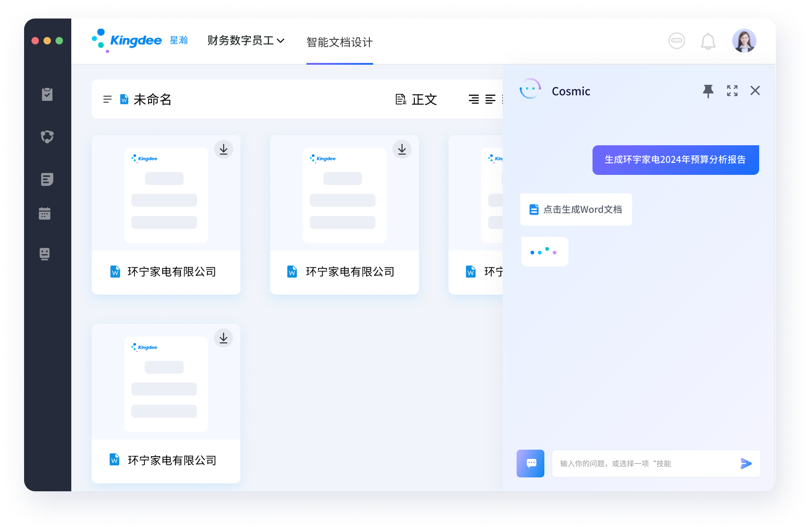The width and height of the screenshot is (811, 532).
Task: Download the second 环宁家电有限公司 document card
Action: tap(402, 149)
